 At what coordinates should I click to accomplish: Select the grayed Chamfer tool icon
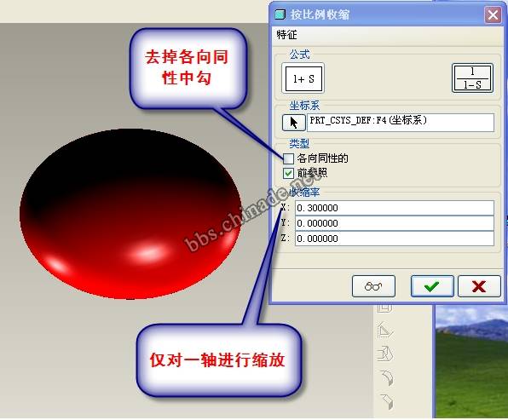(x=386, y=401)
